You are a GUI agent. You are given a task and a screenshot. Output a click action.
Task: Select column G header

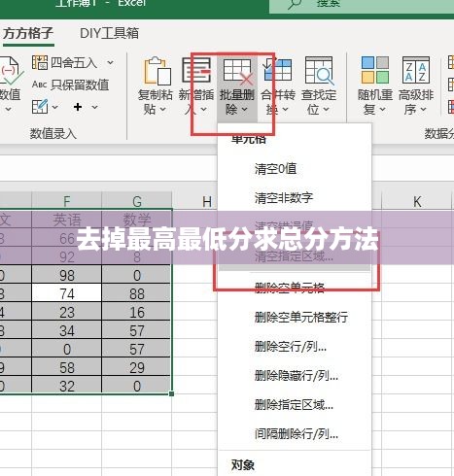(x=137, y=201)
